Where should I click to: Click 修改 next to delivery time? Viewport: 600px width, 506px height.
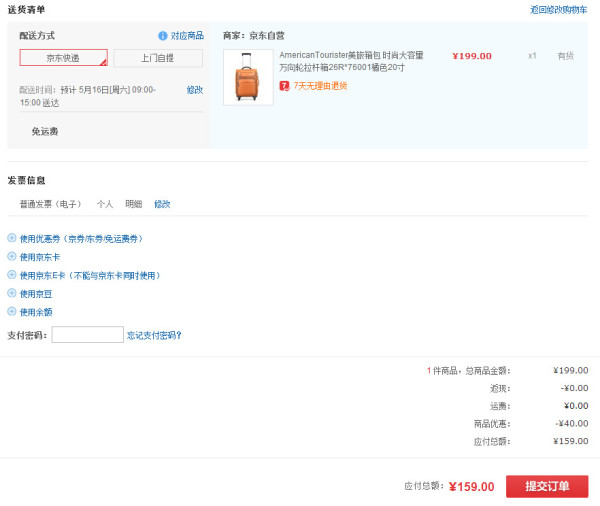195,90
